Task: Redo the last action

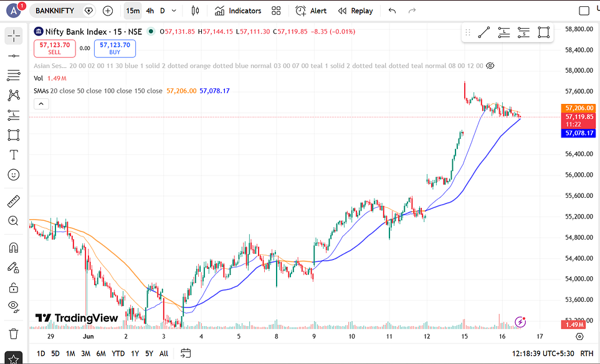Action: pyautogui.click(x=412, y=11)
